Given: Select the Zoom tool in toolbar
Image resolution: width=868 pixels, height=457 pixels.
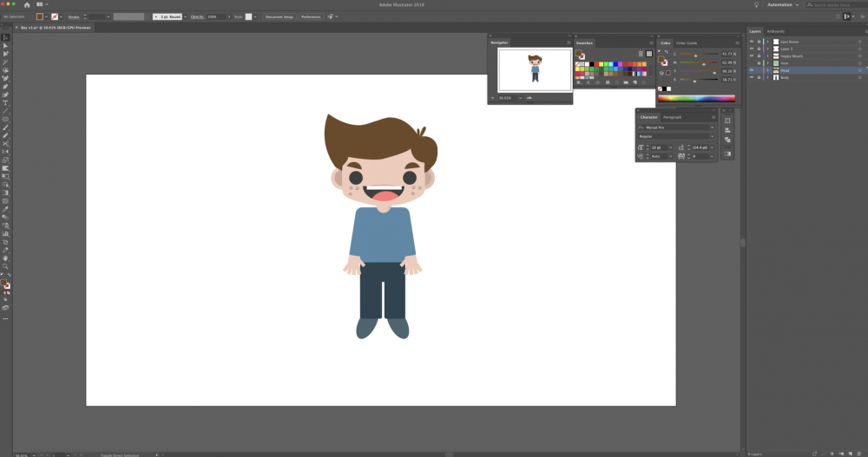Looking at the screenshot, I should coord(5,266).
